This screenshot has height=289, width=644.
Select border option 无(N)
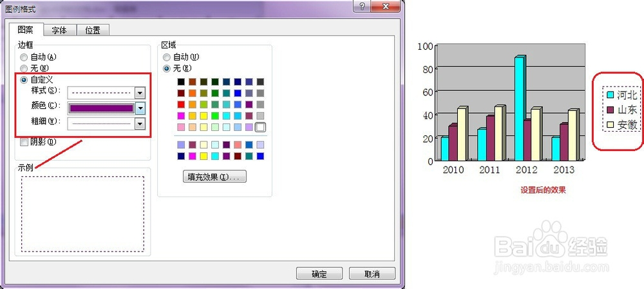tap(35, 68)
